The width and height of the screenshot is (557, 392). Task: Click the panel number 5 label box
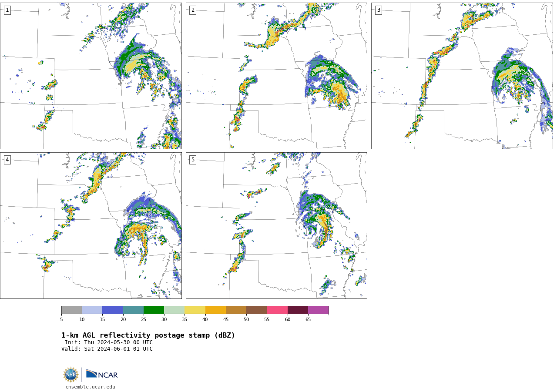pyautogui.click(x=193, y=160)
